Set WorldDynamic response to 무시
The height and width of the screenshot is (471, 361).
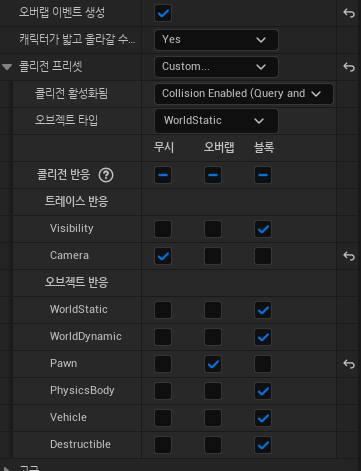[x=163, y=337]
